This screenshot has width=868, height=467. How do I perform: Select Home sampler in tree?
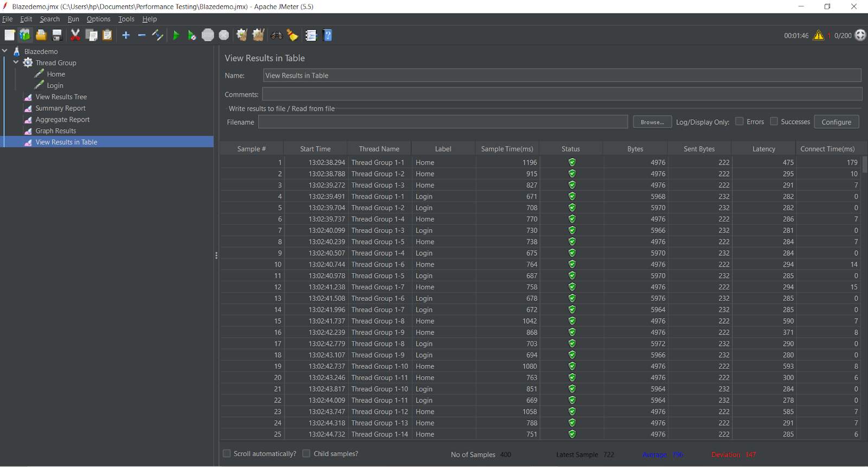56,74
